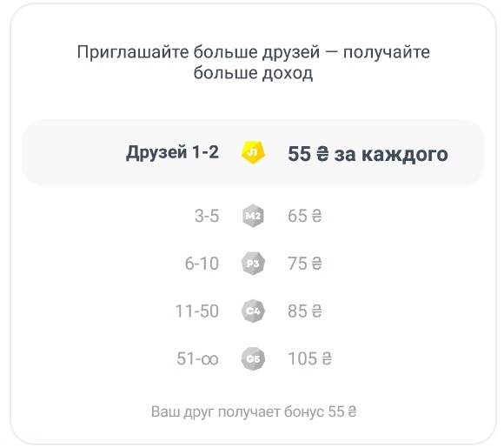Click '55 ₴ за каждого' reward text
504x448 pixels.
[x=368, y=154]
